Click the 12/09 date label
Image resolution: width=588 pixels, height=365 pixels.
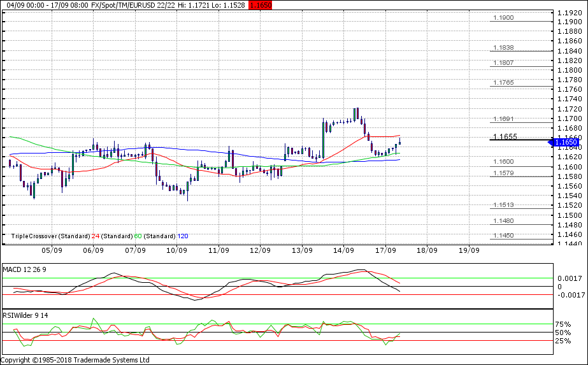pos(261,250)
